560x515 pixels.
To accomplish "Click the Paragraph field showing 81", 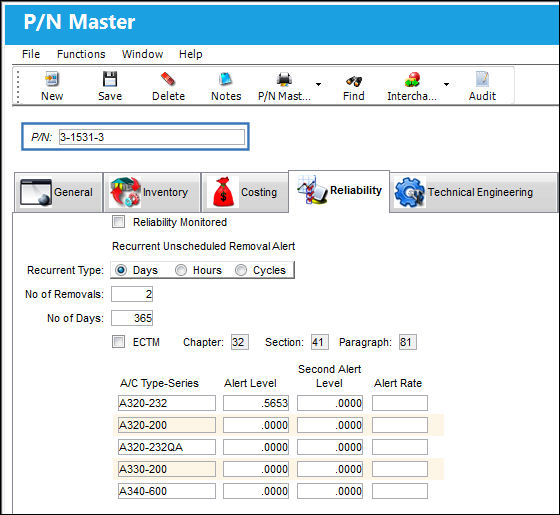I will [408, 342].
